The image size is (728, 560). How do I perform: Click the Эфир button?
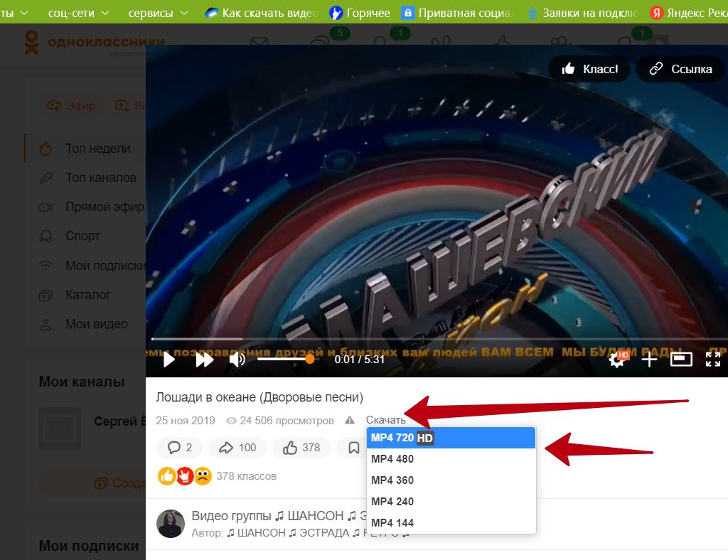point(71,106)
